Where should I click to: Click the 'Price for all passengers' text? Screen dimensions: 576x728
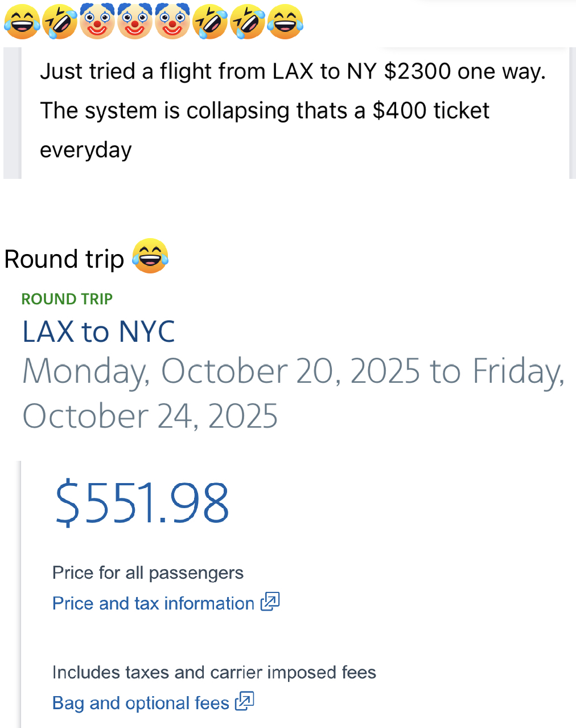(147, 572)
